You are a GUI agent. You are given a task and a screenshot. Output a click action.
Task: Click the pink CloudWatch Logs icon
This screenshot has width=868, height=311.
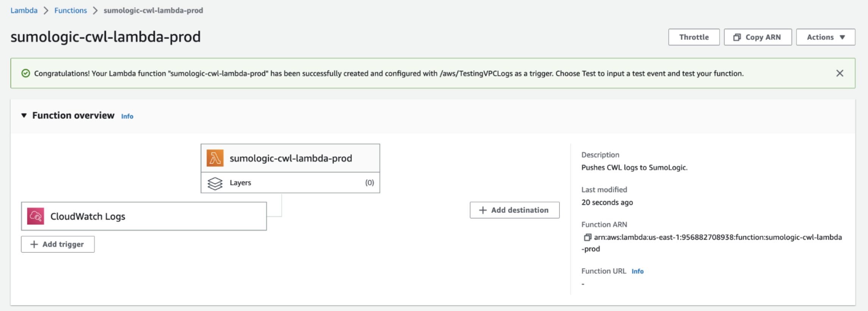point(36,216)
